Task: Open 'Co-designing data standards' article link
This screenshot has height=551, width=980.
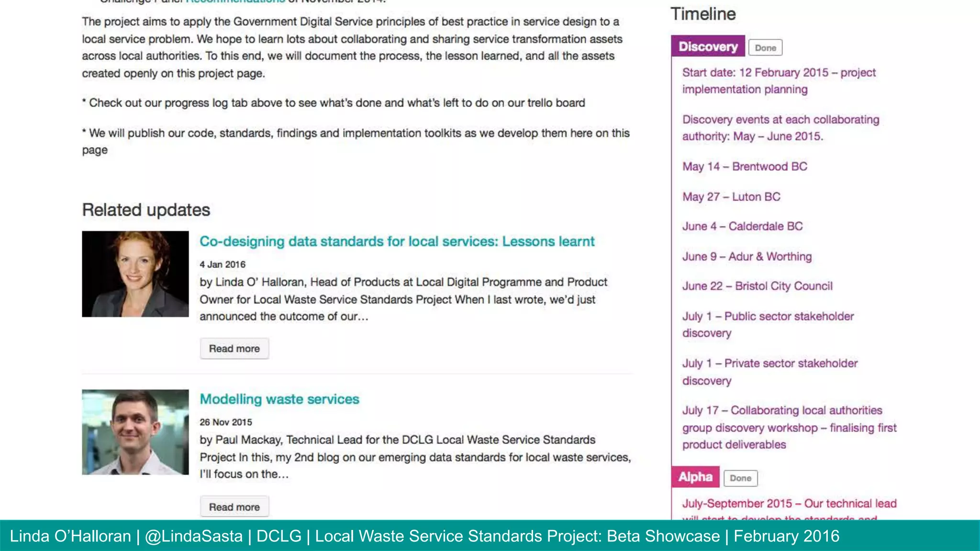Action: pos(397,241)
